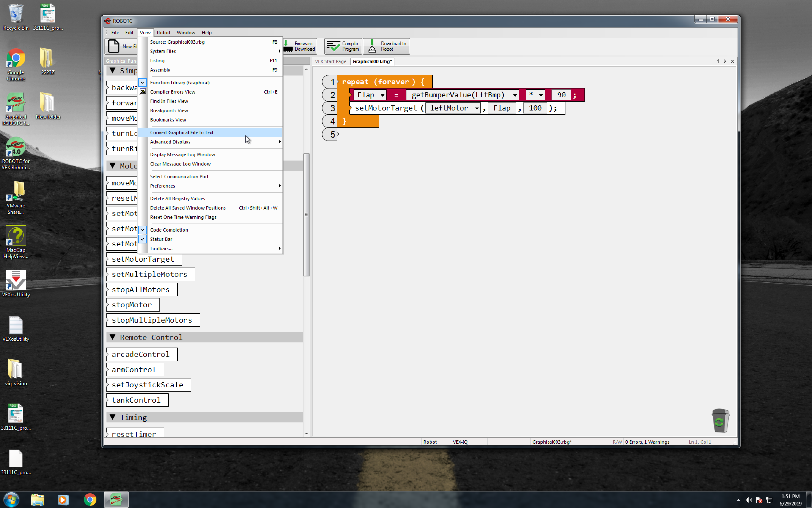Select the Google Chrome desktop shortcut
The height and width of the screenshot is (508, 812).
pyautogui.click(x=16, y=65)
